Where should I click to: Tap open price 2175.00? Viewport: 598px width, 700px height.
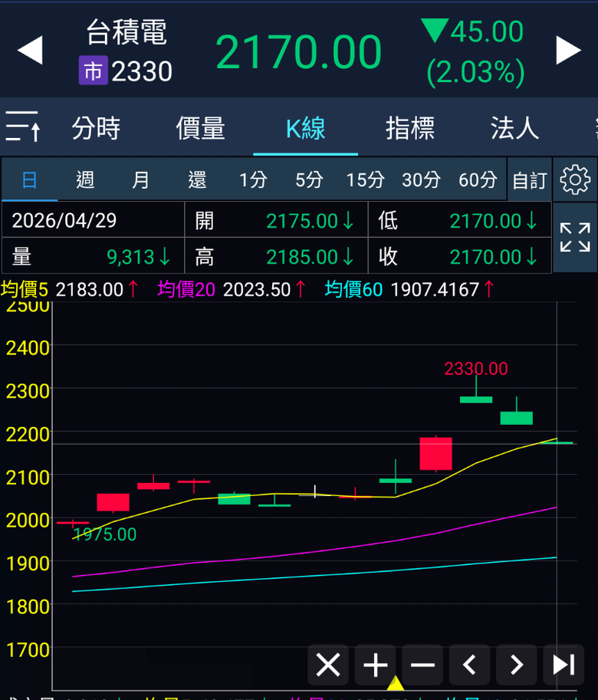[x=301, y=221]
